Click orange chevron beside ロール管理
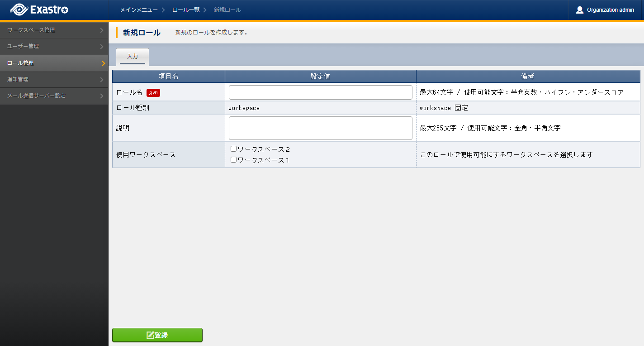This screenshot has width=644, height=346. tap(103, 63)
